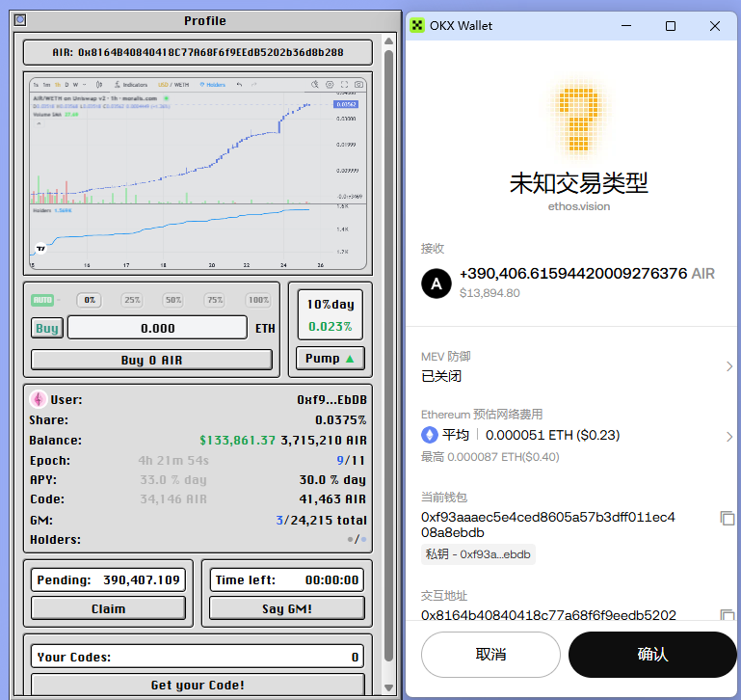
Task: Select 1s chart timeframe
Action: point(36,85)
